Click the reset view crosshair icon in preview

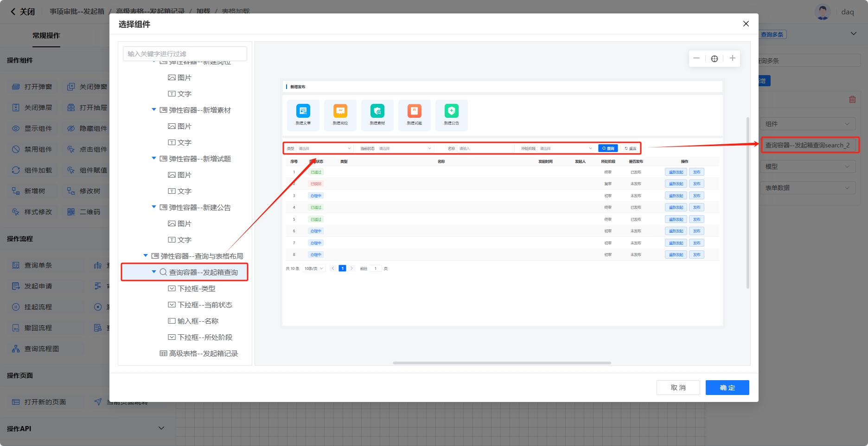pos(715,58)
